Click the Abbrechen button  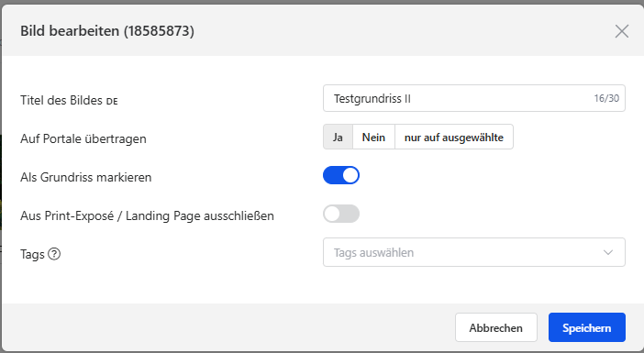[495, 327]
